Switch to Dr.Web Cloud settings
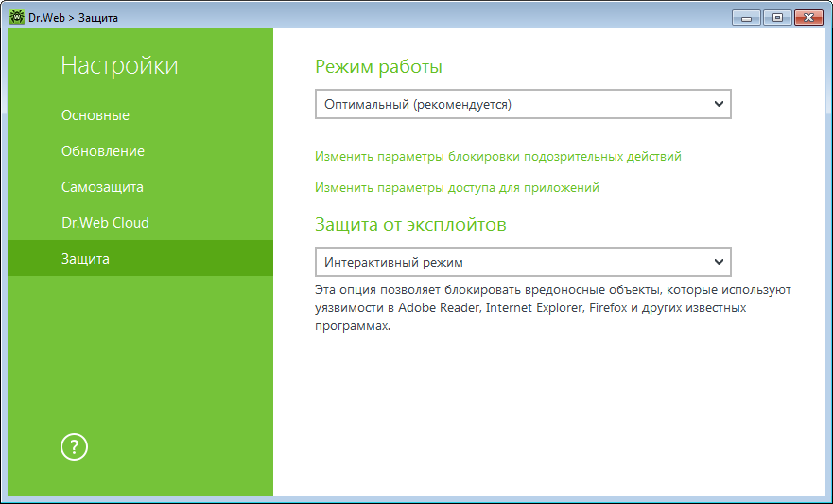833x504 pixels. point(140,223)
